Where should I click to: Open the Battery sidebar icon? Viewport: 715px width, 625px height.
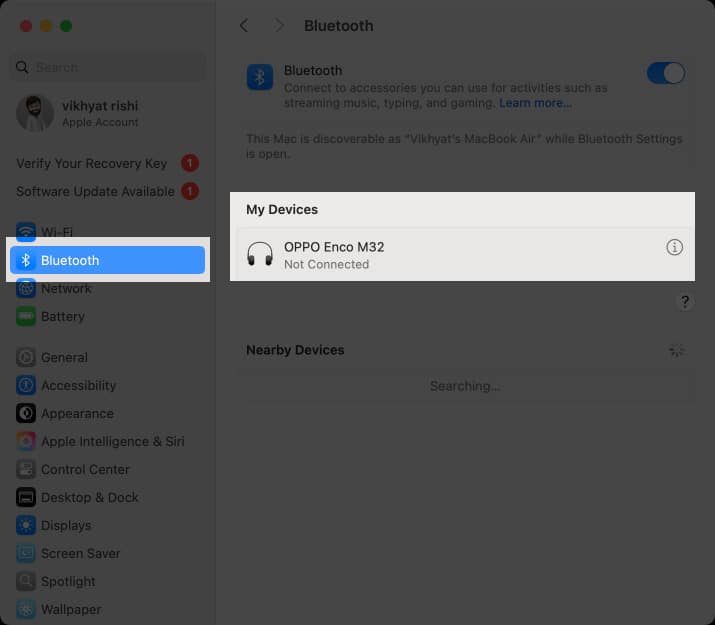[x=26, y=316]
